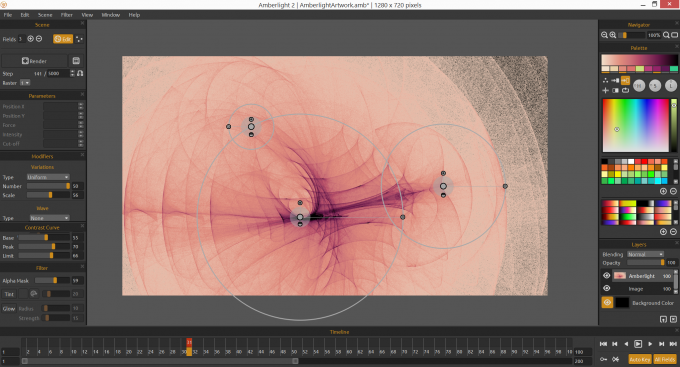Start rendering with the Render button
Screen dimensions: 680x367
coord(34,61)
